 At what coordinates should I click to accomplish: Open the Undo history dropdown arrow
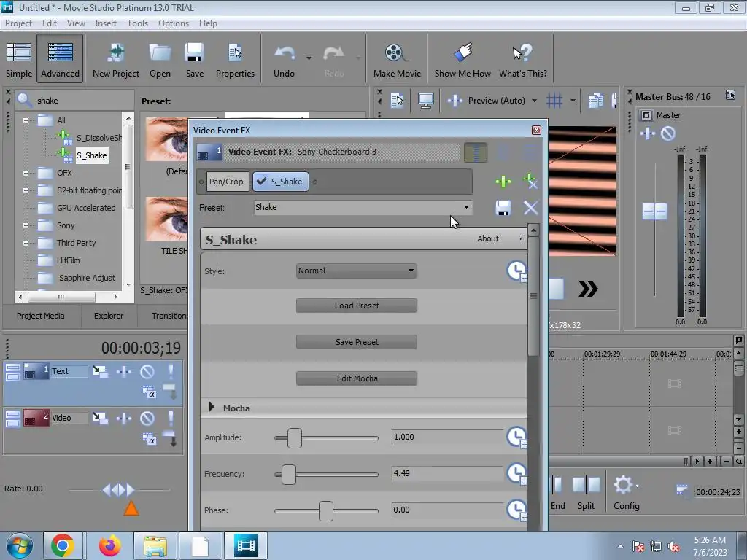pos(309,58)
